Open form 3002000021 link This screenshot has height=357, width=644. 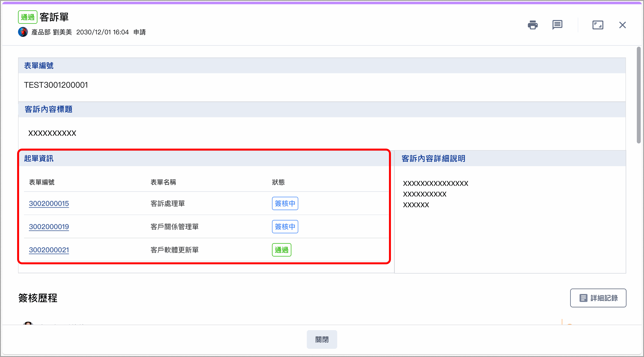click(x=49, y=250)
